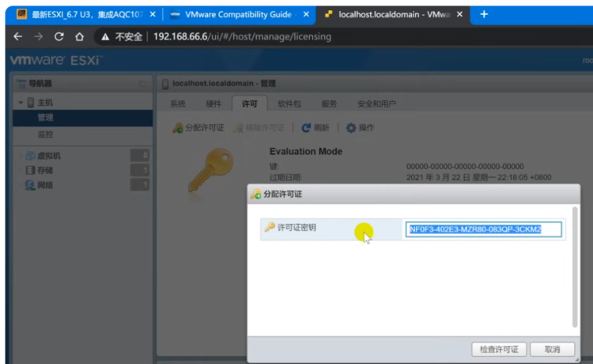This screenshot has height=364, width=593.
Task: Open a new browser tab
Action: [484, 14]
